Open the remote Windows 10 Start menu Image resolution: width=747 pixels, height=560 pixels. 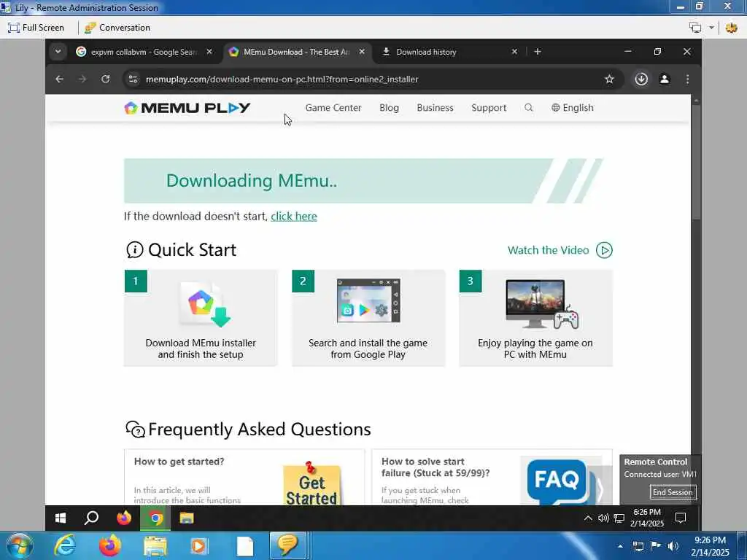60,518
